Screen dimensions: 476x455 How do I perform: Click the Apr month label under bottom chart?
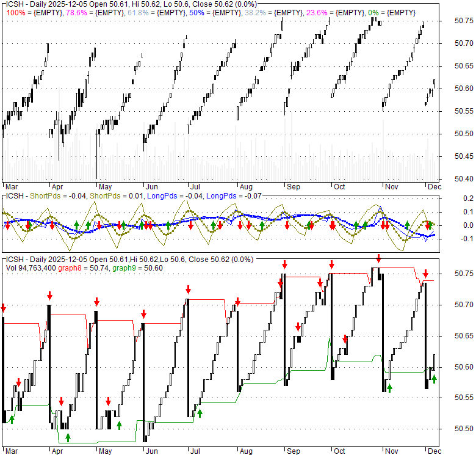point(57,451)
